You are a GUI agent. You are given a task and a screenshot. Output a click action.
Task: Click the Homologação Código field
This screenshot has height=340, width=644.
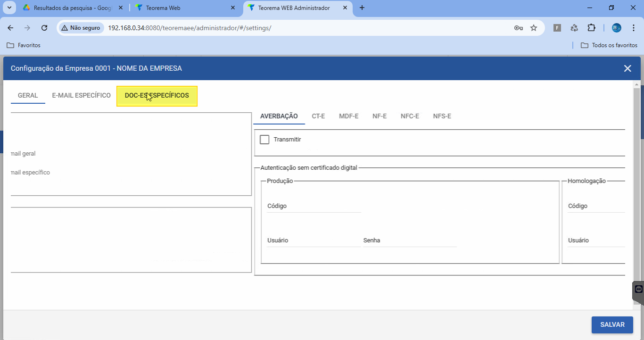tap(596, 206)
